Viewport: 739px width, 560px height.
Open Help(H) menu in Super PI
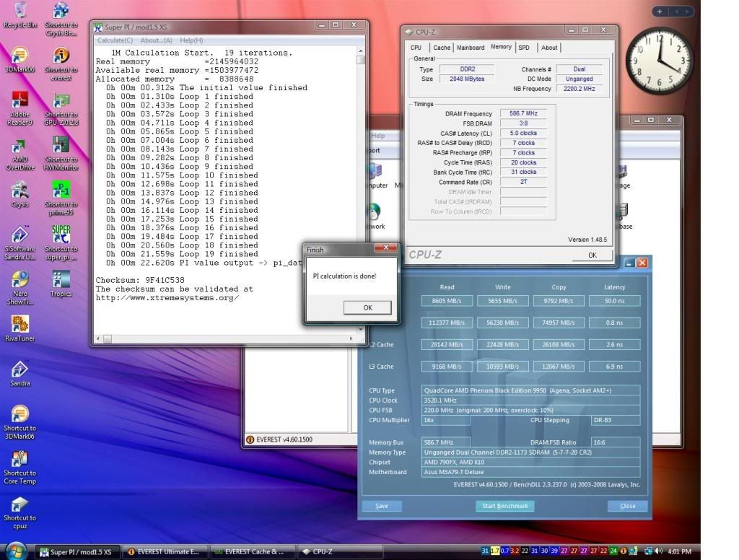pos(191,40)
